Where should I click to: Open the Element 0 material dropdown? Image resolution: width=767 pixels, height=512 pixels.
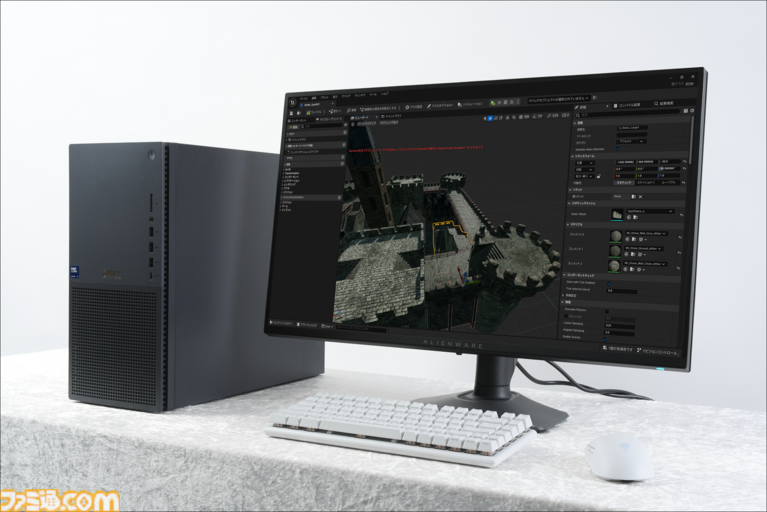click(647, 234)
